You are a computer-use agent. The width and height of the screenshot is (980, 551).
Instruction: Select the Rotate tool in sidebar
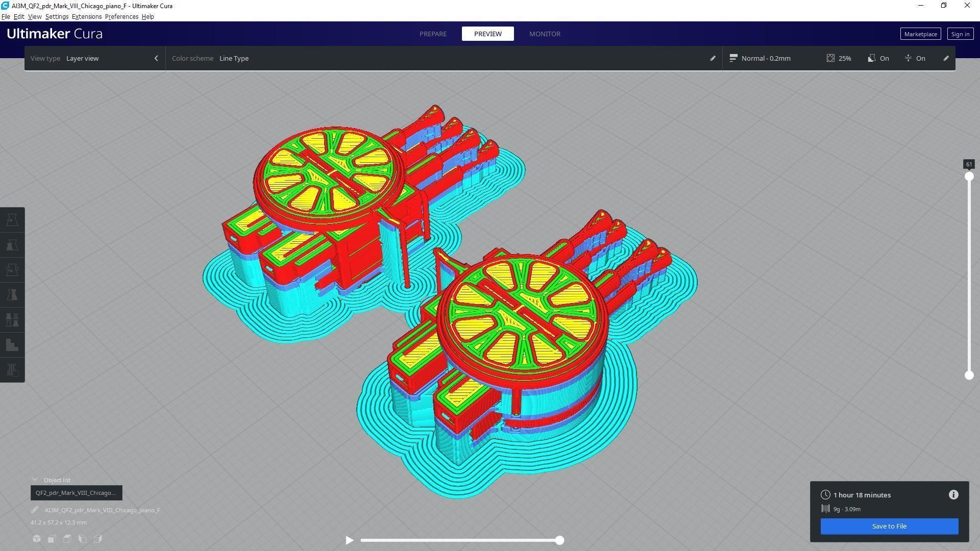click(x=12, y=270)
